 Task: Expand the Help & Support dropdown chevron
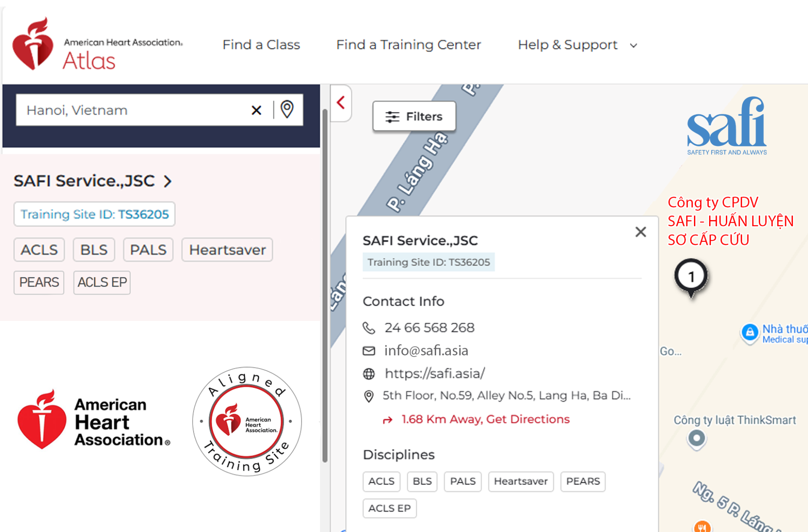coord(633,45)
